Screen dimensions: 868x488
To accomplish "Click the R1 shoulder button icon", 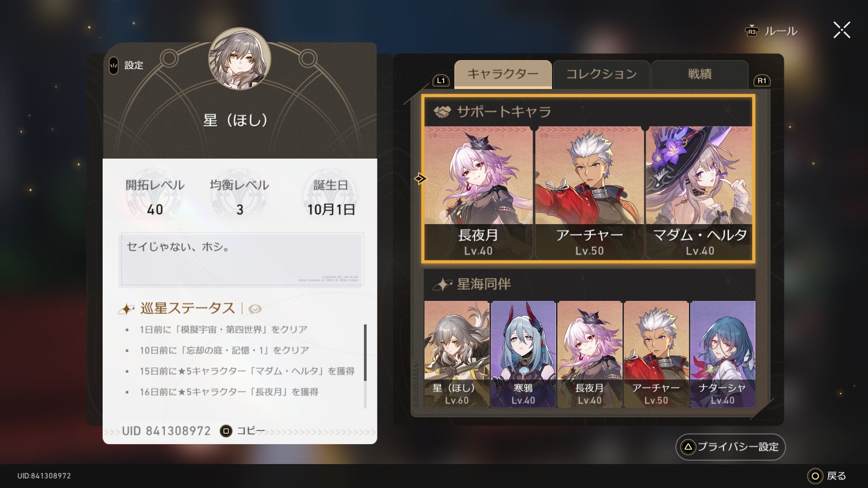I will click(762, 81).
